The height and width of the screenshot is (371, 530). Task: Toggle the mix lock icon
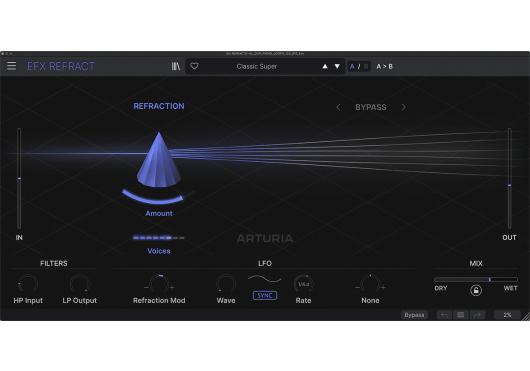[x=476, y=290]
